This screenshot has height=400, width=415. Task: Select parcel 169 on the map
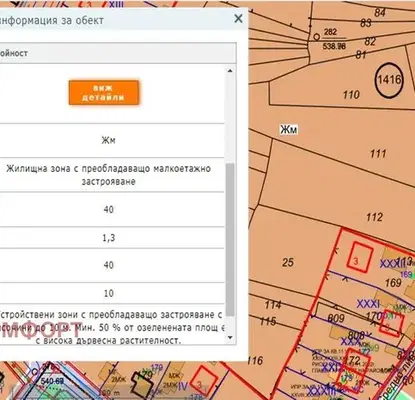point(393,283)
